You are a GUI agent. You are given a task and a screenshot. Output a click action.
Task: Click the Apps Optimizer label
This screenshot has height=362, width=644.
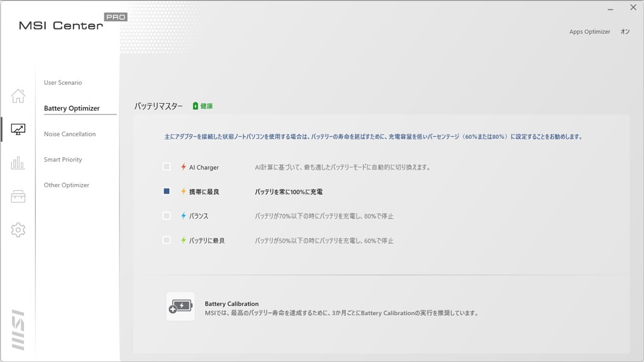pyautogui.click(x=589, y=31)
